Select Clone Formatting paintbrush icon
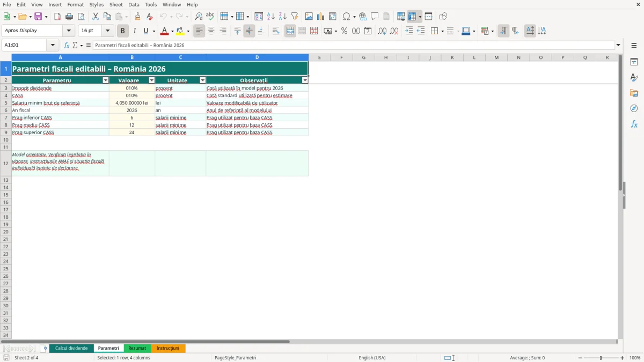Viewport: 644px width, 362px height. click(138, 17)
